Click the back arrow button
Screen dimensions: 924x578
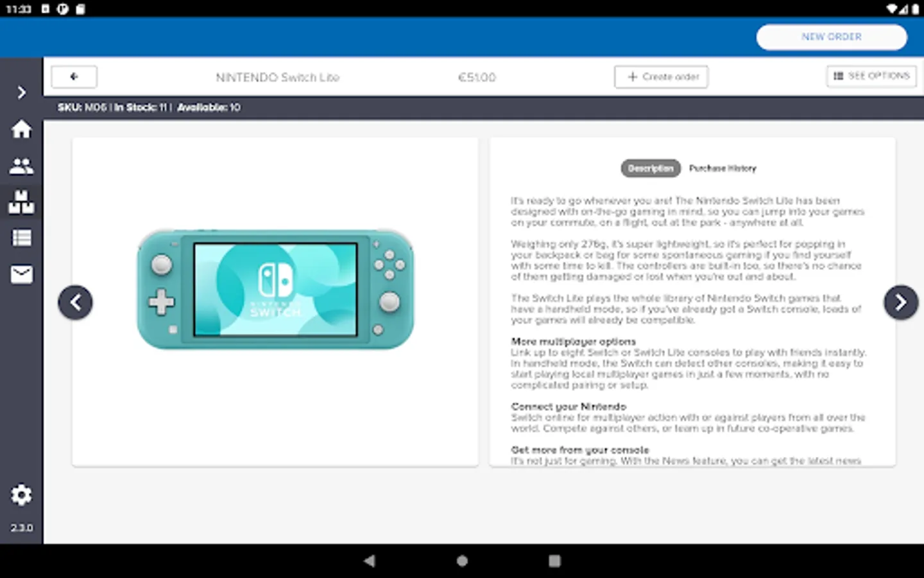(x=74, y=76)
